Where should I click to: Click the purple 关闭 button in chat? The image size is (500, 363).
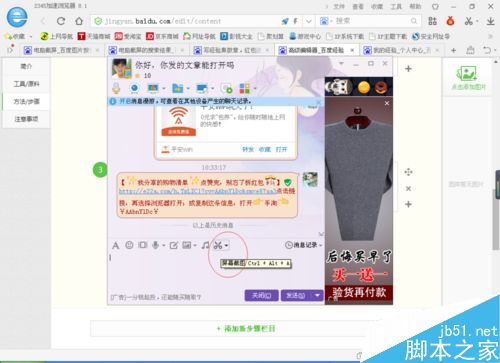pos(262,295)
